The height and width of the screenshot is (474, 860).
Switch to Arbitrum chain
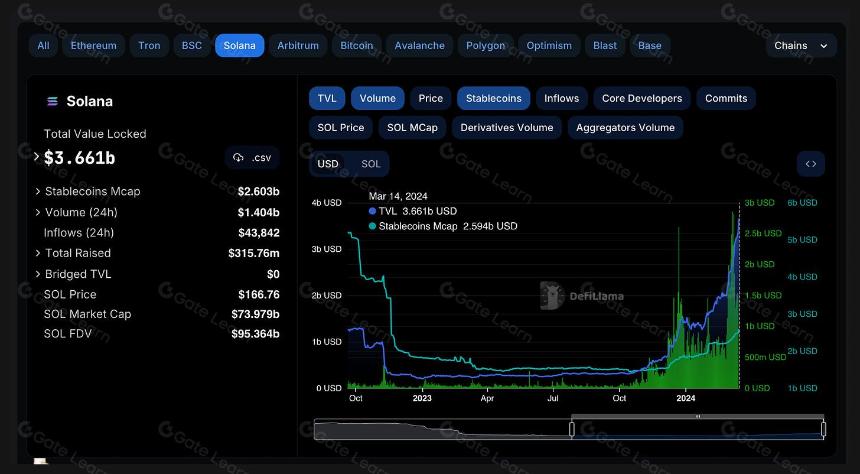pyautogui.click(x=298, y=46)
